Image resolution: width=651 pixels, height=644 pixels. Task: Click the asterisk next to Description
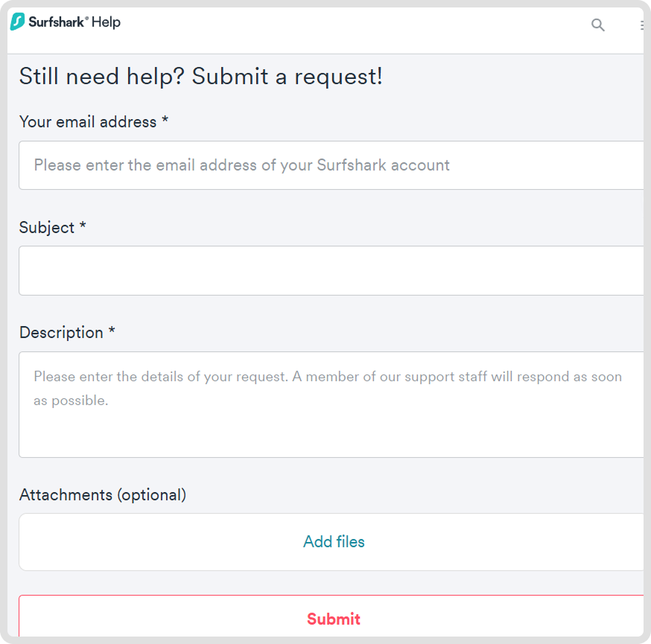[112, 331]
